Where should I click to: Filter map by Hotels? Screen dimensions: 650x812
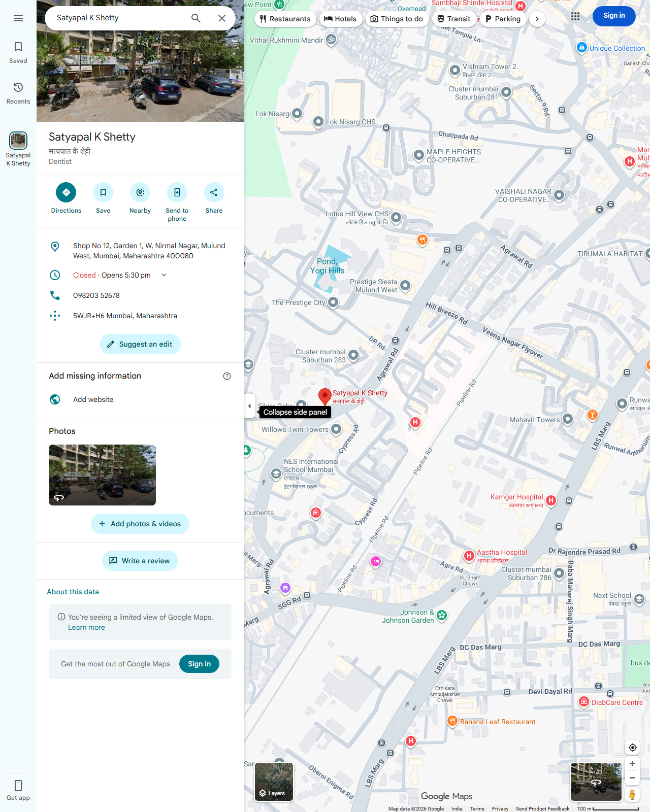pos(340,19)
